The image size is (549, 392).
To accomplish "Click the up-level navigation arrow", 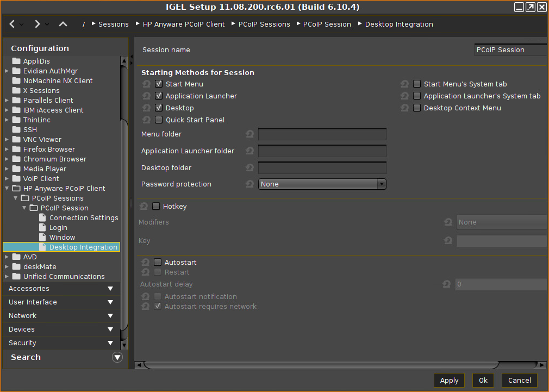I will [63, 24].
